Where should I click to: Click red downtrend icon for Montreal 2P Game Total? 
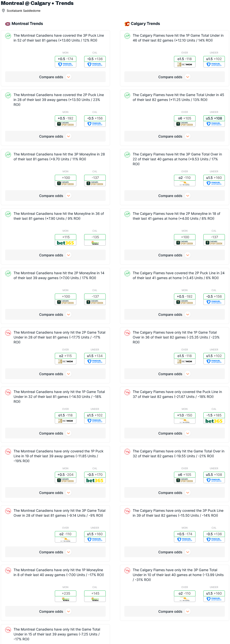pos(8,333)
